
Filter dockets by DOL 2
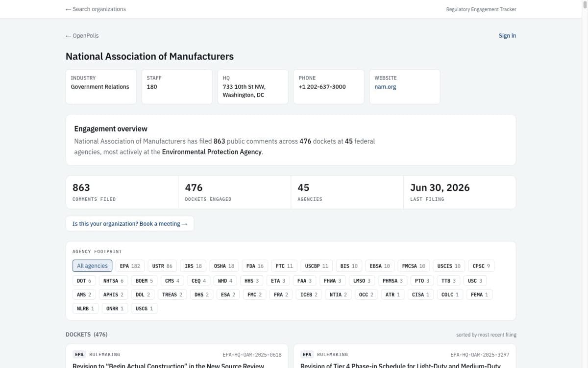143,294
